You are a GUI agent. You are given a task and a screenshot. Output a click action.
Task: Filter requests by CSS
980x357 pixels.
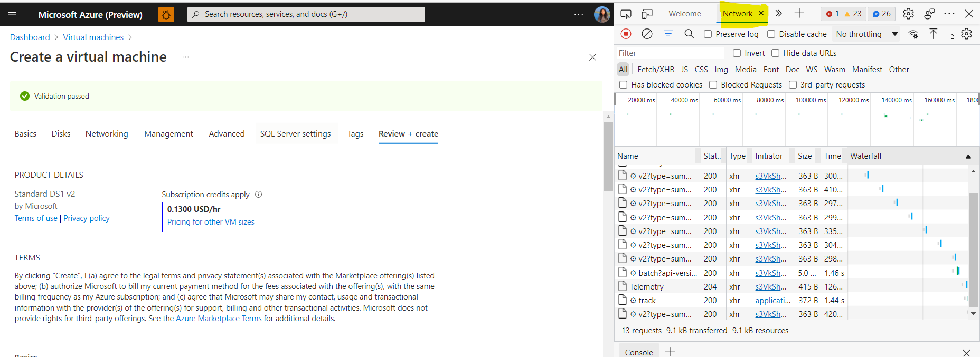[x=701, y=70]
